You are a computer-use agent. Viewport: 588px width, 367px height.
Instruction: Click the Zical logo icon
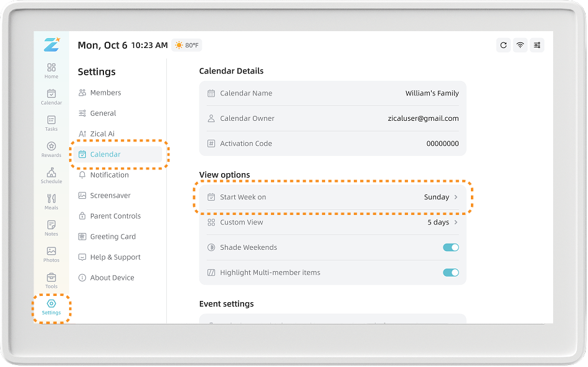51,45
